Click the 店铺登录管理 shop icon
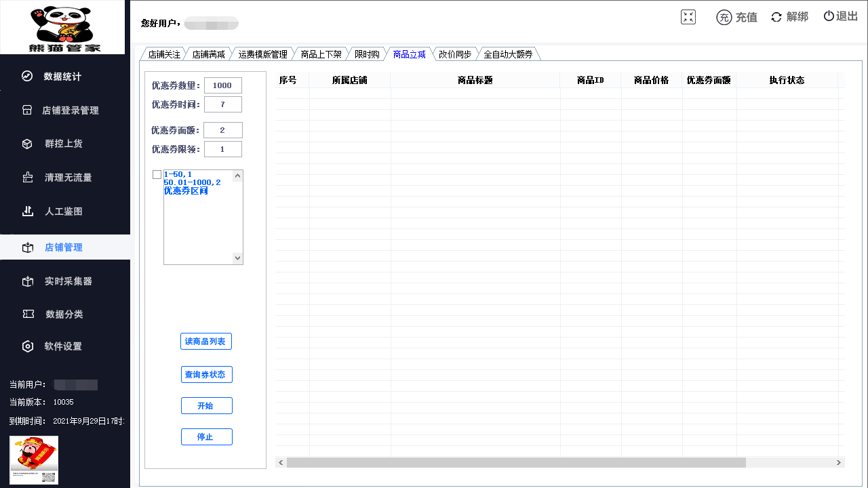Image resolution: width=868 pixels, height=488 pixels. tap(27, 110)
